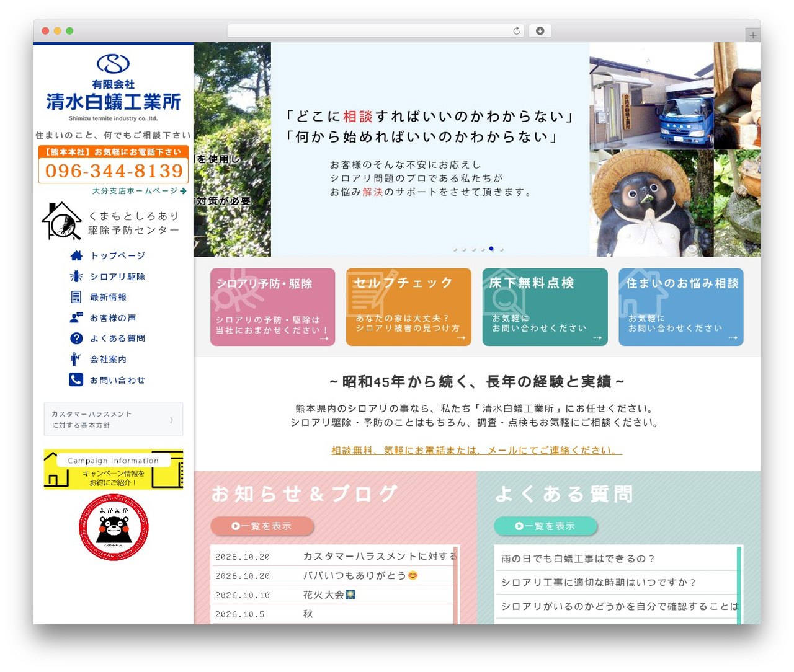Viewport: 794px width, 672px height.
Task: Open a new browser tab with plus button
Action: (x=753, y=35)
